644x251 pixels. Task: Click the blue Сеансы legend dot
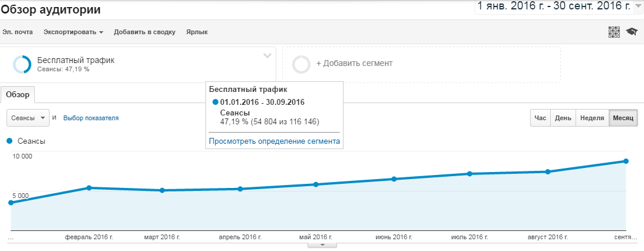tap(9, 141)
